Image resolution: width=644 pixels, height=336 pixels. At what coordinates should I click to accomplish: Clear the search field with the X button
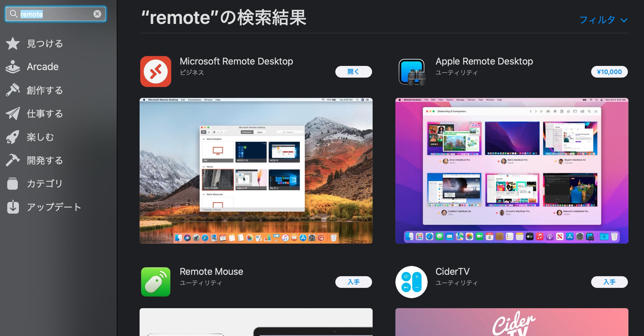tap(97, 14)
